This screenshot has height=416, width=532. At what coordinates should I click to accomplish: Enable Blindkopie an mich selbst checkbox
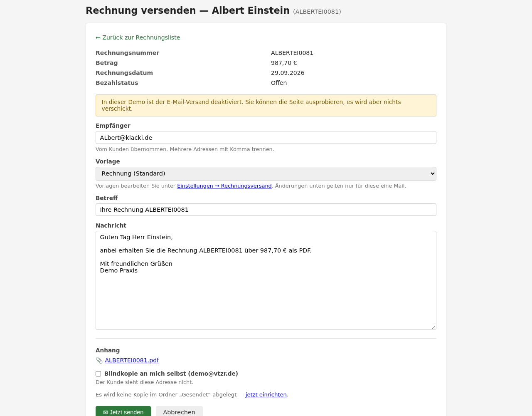(99, 374)
